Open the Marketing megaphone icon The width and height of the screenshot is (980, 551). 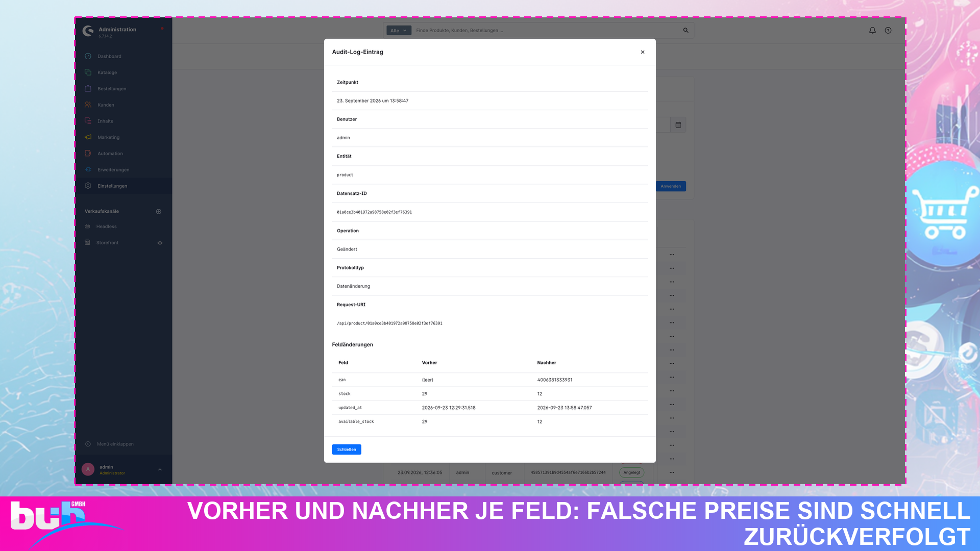(x=88, y=137)
